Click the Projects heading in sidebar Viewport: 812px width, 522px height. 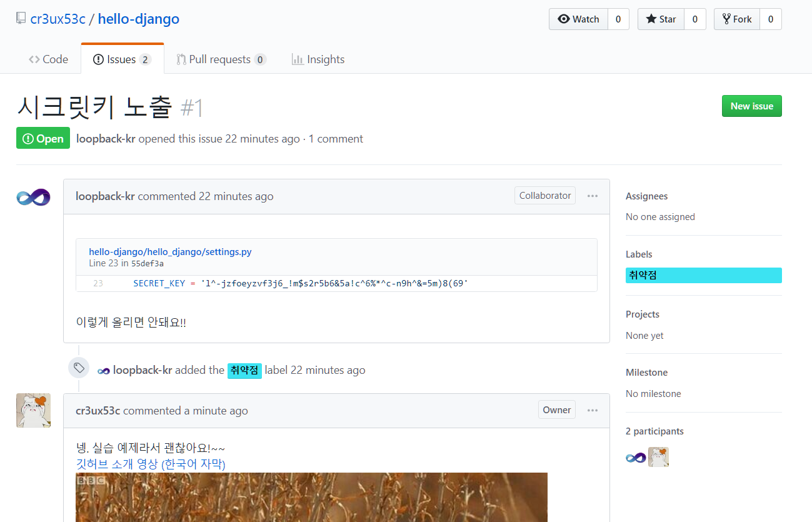(643, 314)
